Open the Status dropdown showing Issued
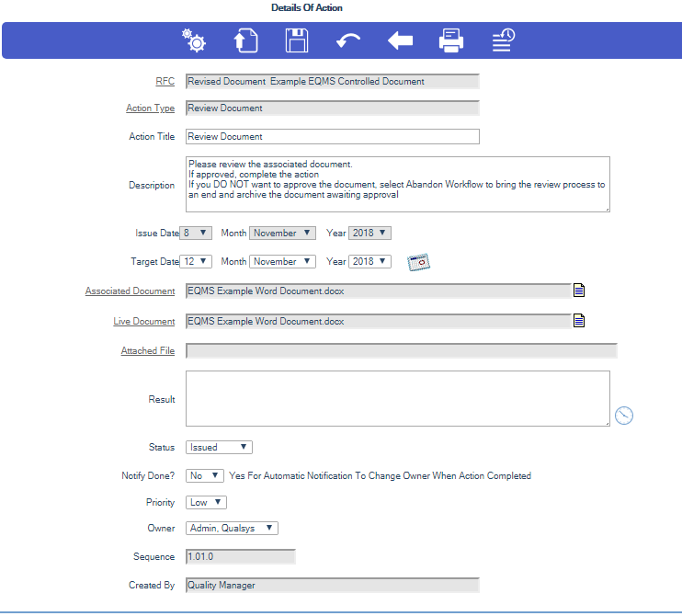The image size is (682, 616). [219, 447]
